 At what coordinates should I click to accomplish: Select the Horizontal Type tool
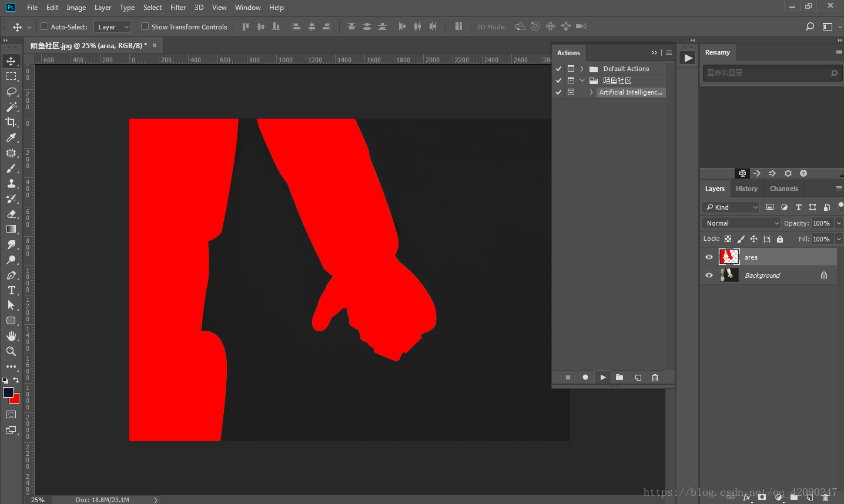[x=11, y=290]
